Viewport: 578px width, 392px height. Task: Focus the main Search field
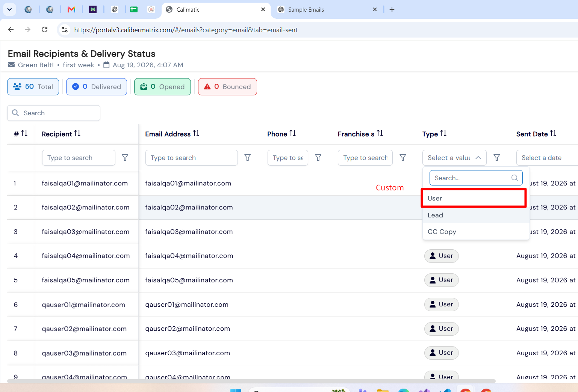(x=54, y=113)
